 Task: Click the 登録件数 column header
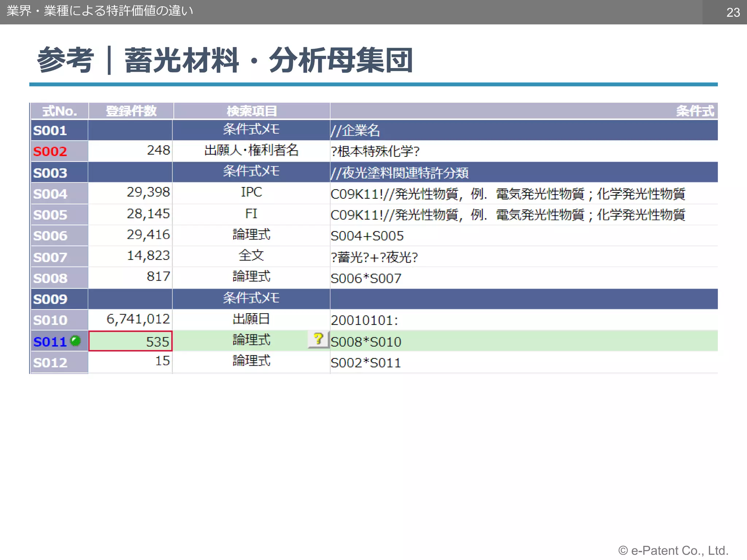coord(131,111)
